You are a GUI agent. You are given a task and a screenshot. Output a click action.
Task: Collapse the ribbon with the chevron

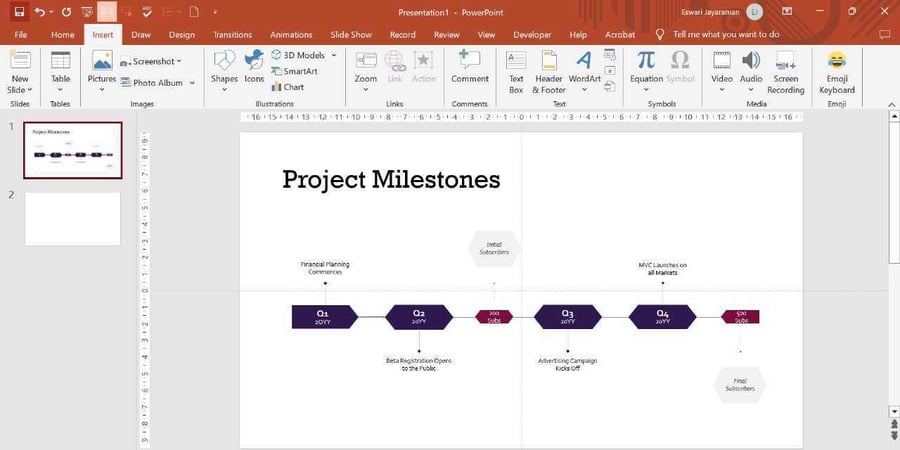click(892, 104)
